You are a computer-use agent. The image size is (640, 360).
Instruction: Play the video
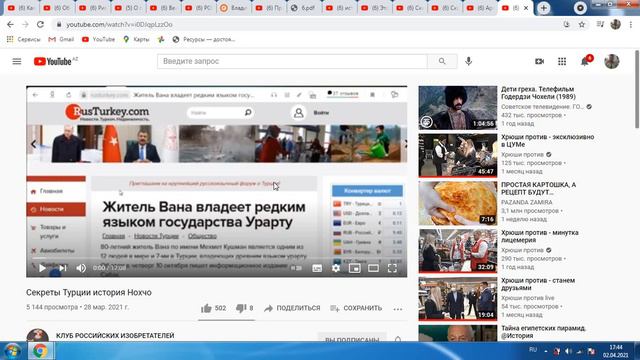tap(42, 268)
